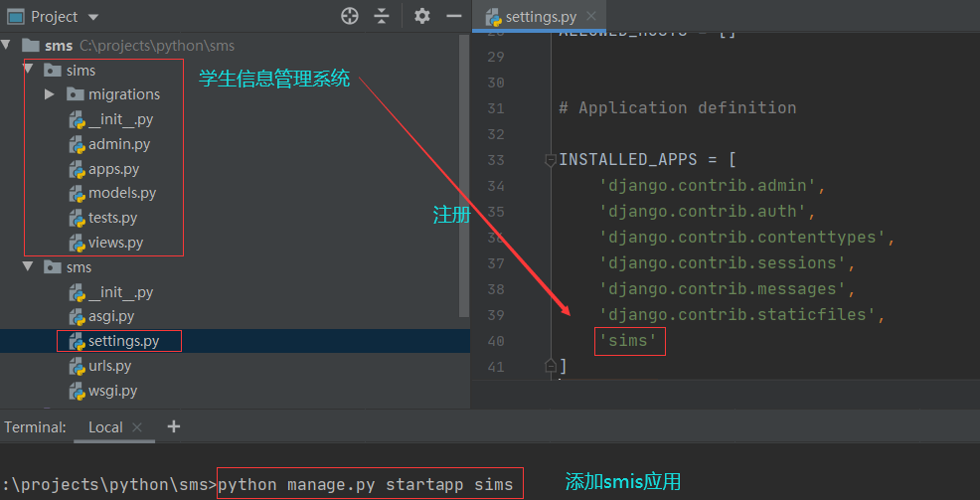Select settings.py in project tree
This screenshot has width=980, height=500.
pyautogui.click(x=124, y=341)
